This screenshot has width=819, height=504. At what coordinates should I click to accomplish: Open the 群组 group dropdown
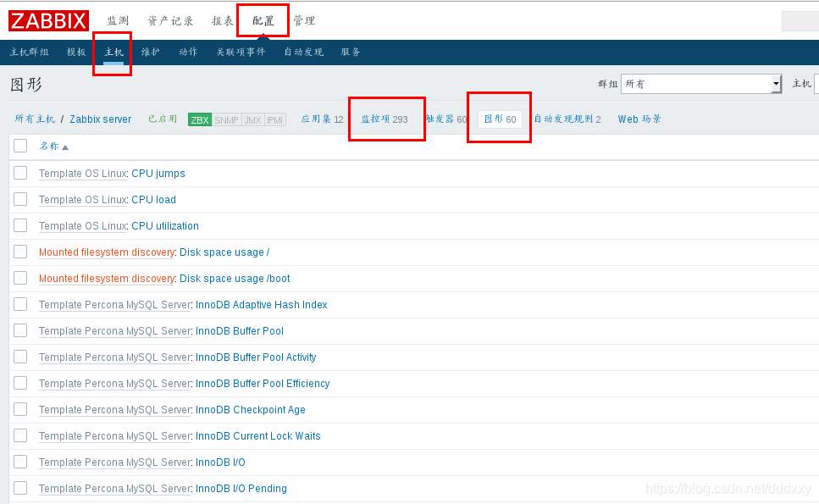tap(701, 84)
